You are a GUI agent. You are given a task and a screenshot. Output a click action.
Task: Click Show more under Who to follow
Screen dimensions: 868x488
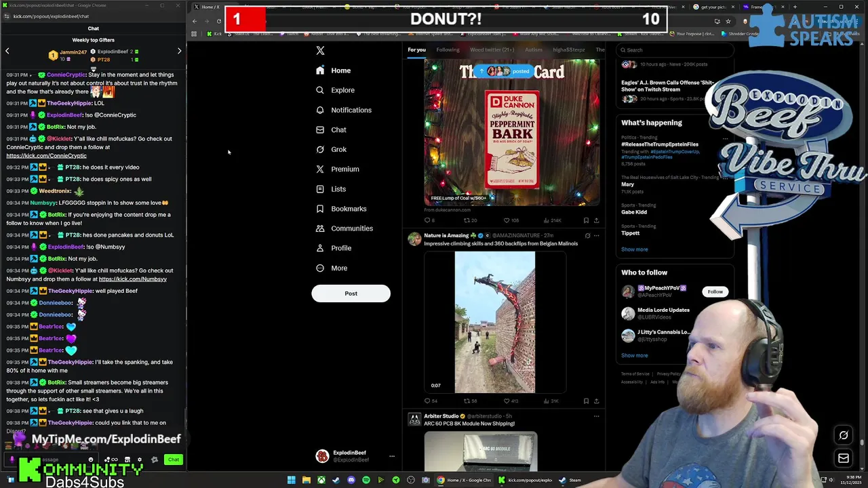click(x=634, y=355)
